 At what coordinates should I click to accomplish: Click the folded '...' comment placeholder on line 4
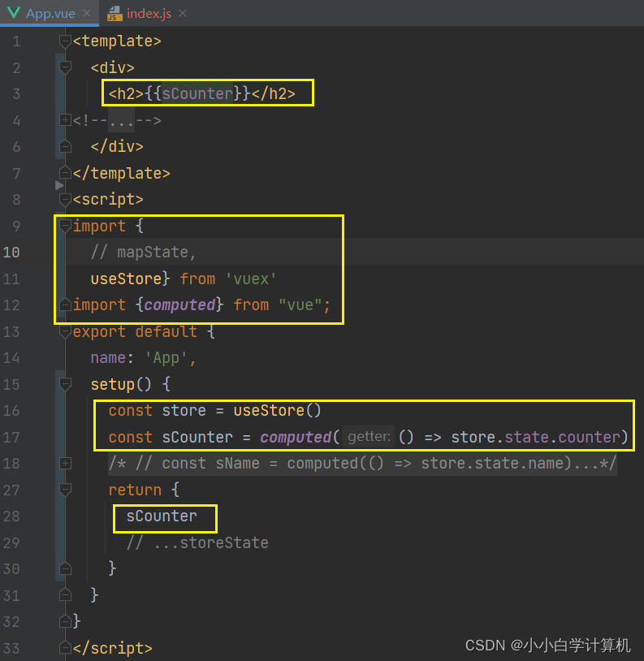click(121, 120)
